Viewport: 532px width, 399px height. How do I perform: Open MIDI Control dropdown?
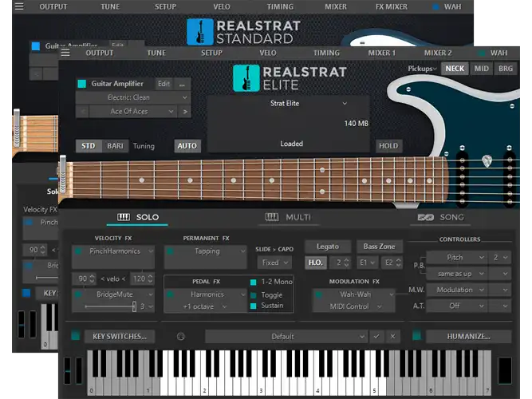[x=354, y=306]
